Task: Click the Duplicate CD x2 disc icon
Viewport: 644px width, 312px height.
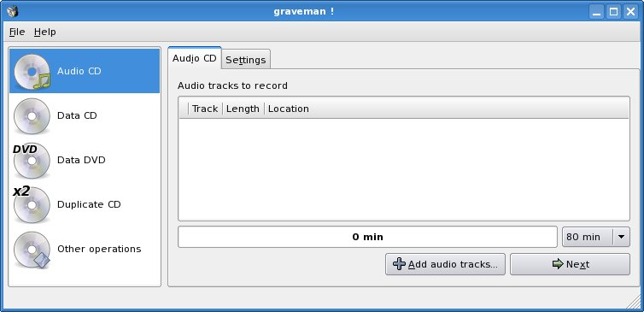Action: [32, 204]
